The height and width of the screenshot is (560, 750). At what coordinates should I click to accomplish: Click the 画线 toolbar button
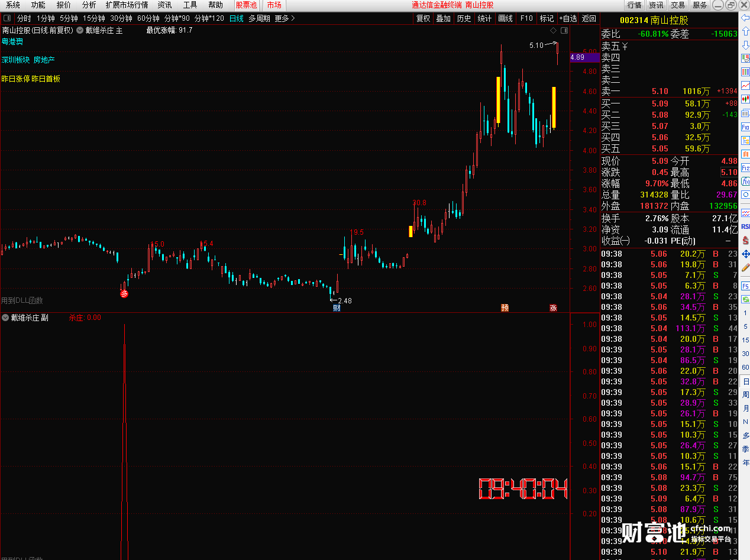[505, 18]
